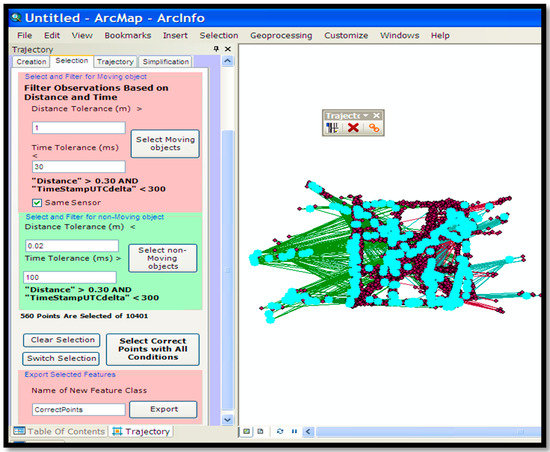Pause drawing with the pause icon
This screenshot has height=452, width=550.
pyautogui.click(x=294, y=431)
